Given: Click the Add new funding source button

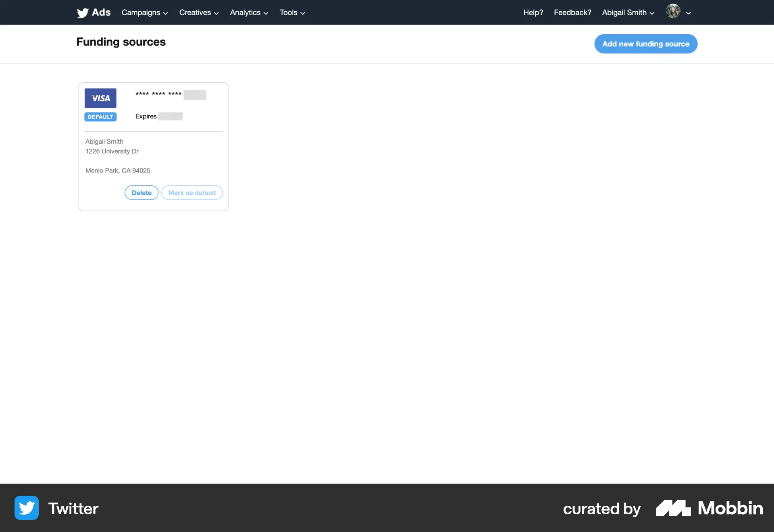Looking at the screenshot, I should click(645, 44).
